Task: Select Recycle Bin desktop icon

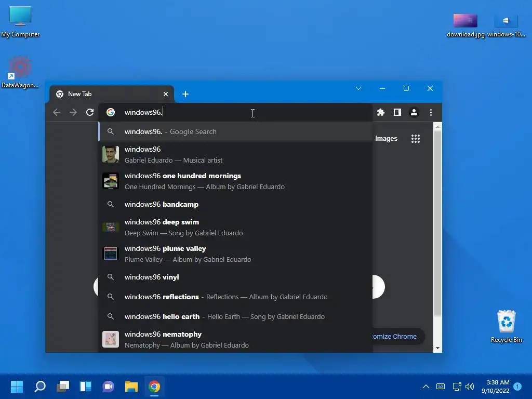Action: coord(506,326)
